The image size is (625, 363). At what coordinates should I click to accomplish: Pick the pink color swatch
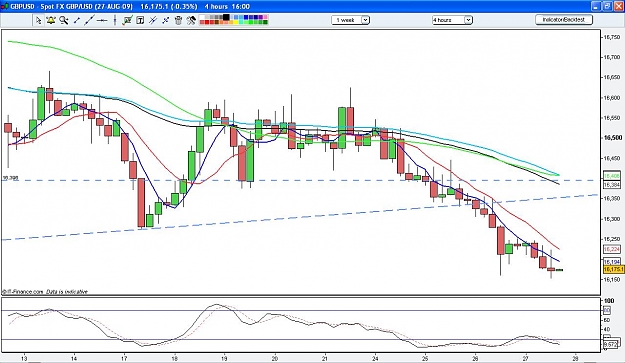[265, 17]
